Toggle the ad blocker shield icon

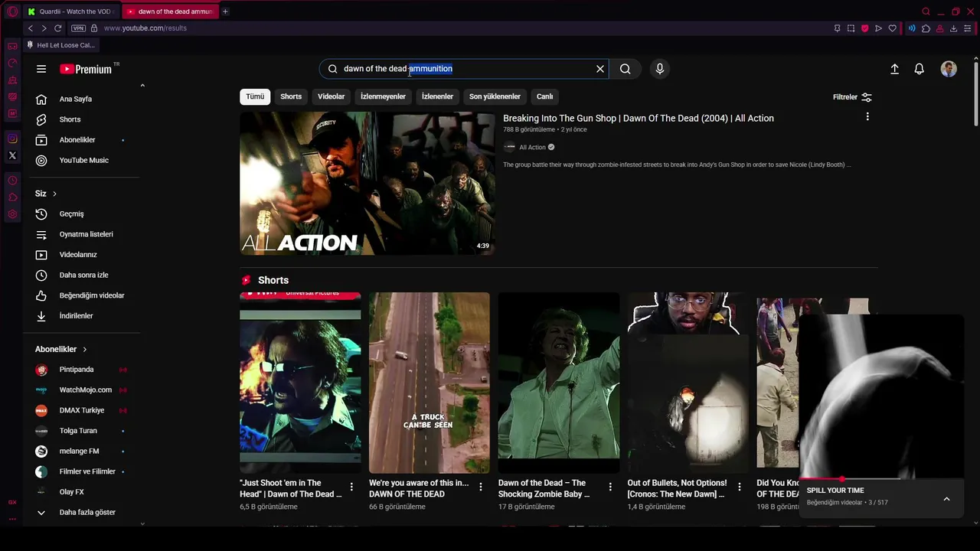(864, 28)
